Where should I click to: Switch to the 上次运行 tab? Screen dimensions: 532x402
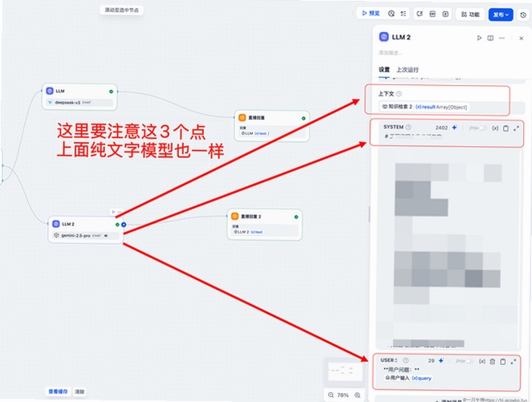408,70
